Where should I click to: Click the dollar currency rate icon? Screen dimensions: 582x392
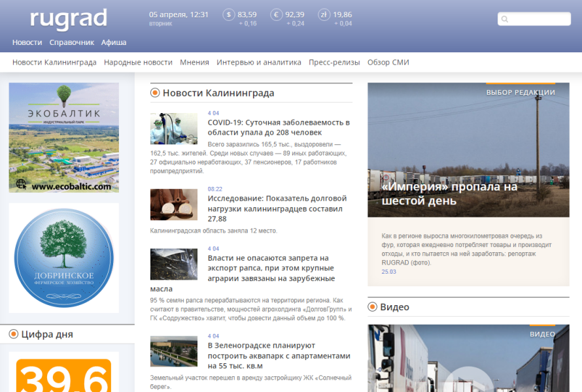coord(228,15)
